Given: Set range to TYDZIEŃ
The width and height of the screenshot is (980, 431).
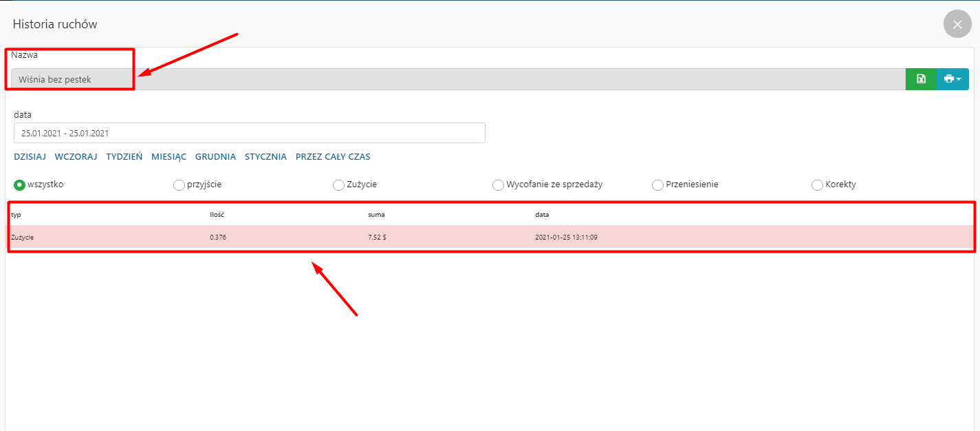Looking at the screenshot, I should click(124, 157).
